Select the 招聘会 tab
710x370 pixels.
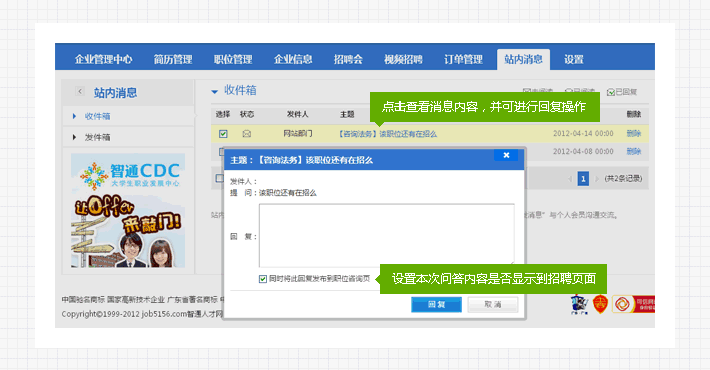pos(348,59)
